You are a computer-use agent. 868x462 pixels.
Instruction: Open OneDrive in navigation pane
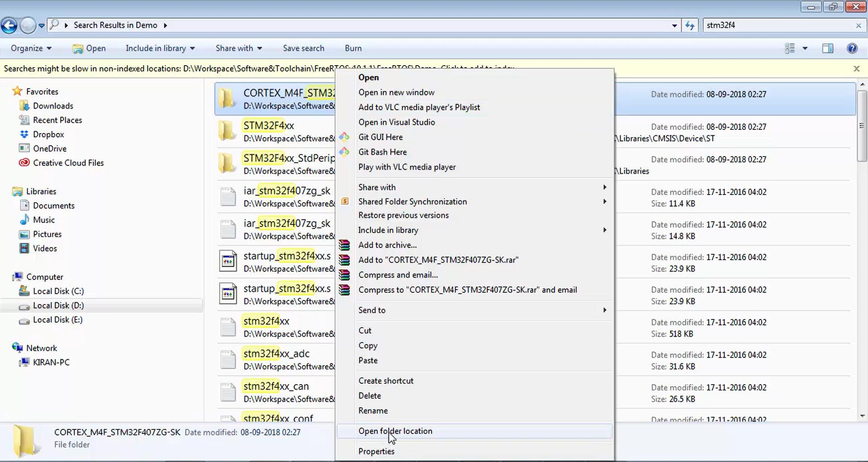[50, 148]
